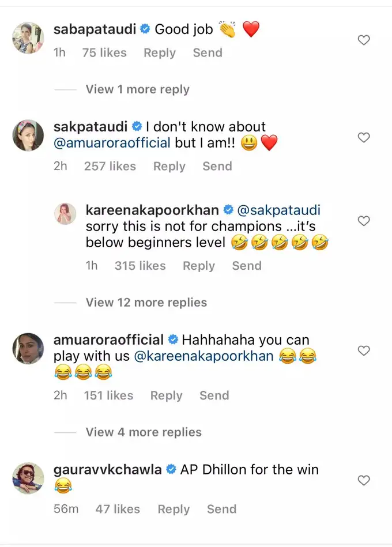Expand View 1 more reply under sabapataudi
The image size is (392, 547).
click(137, 89)
